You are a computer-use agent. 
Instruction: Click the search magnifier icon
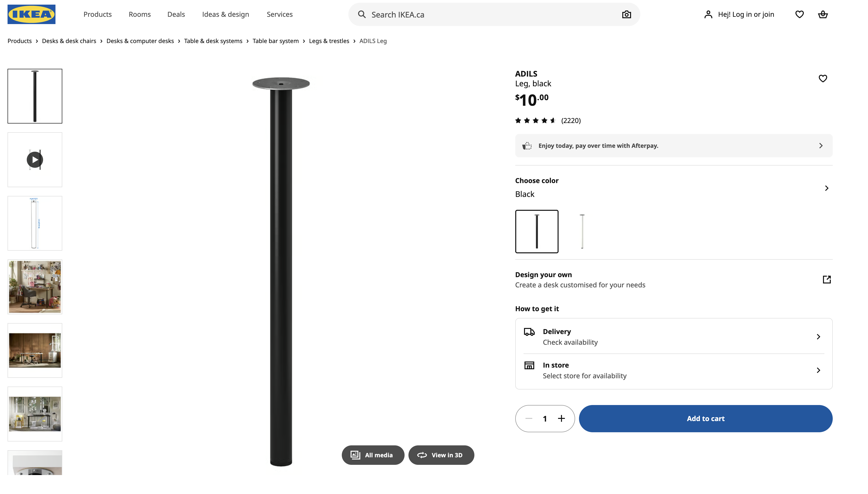(362, 15)
